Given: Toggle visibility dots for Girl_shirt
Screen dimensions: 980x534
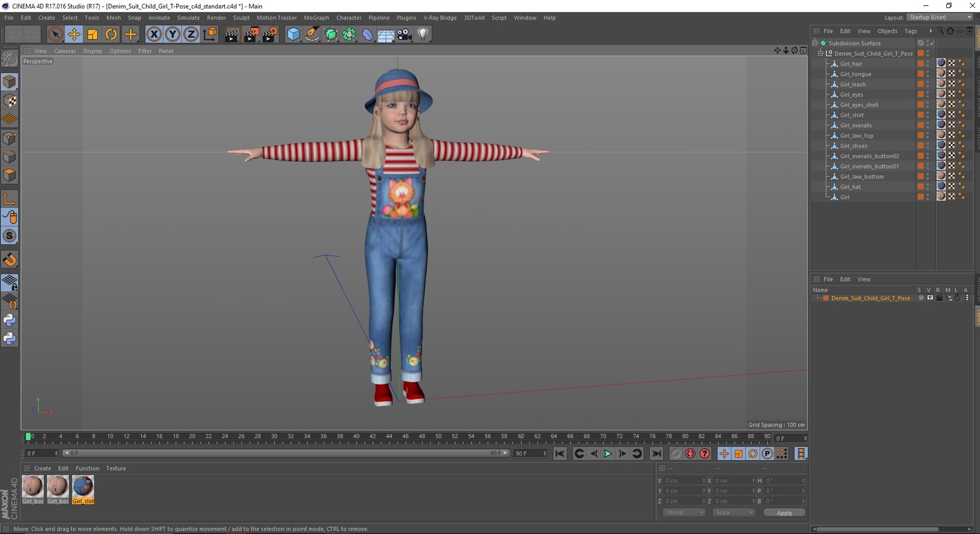Looking at the screenshot, I should click(x=928, y=115).
